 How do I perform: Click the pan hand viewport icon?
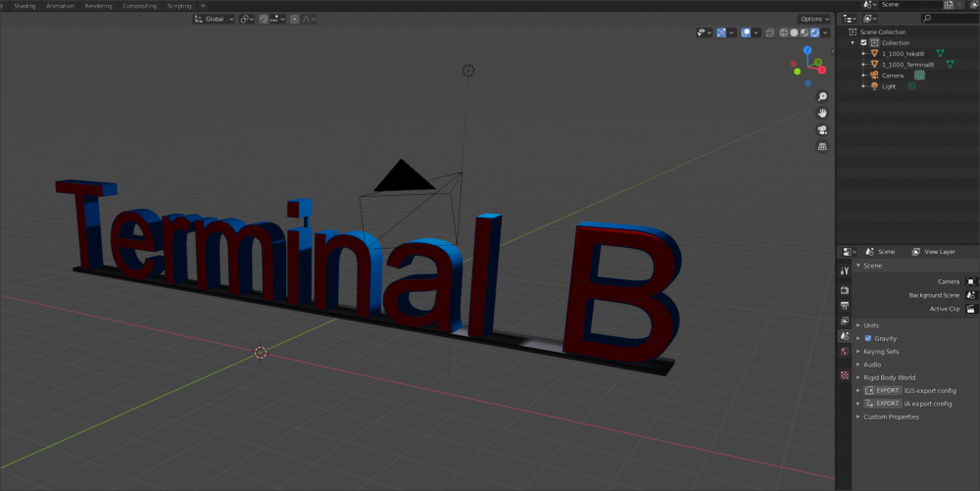[x=822, y=113]
